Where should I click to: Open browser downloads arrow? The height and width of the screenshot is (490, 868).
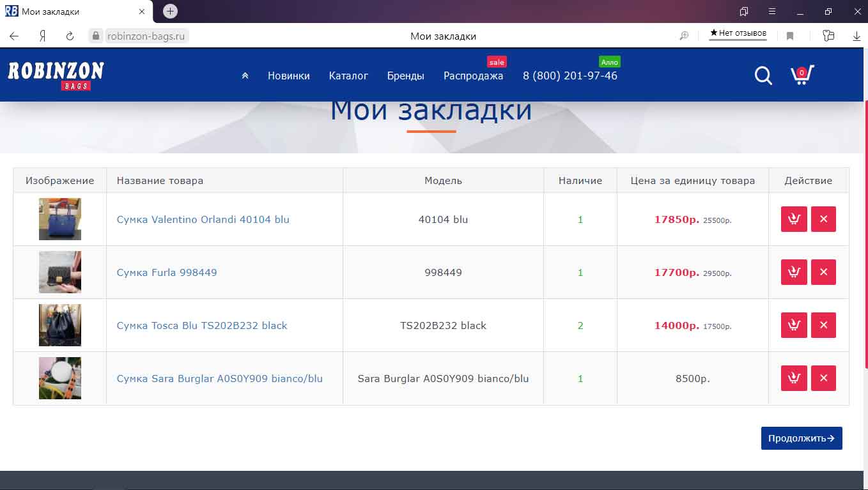click(857, 36)
